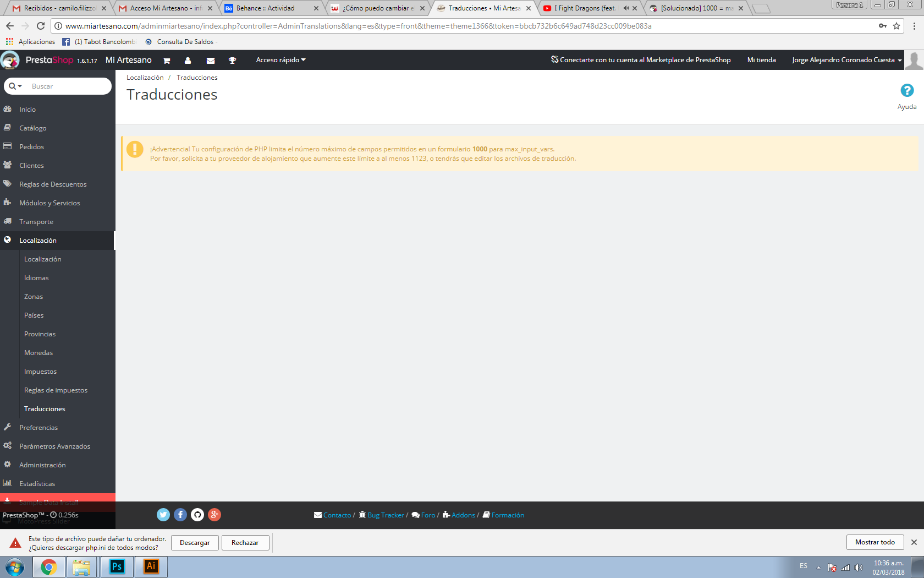
Task: Bookmark this page with the star icon
Action: (897, 26)
